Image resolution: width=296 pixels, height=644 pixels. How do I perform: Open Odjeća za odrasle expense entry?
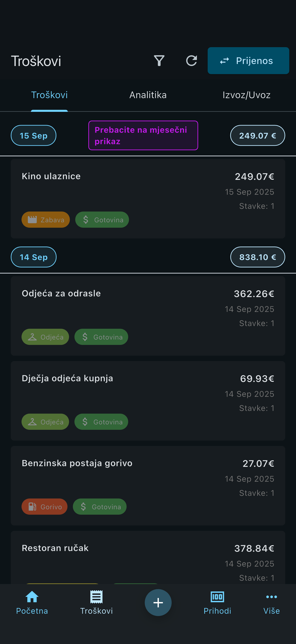[x=148, y=307]
